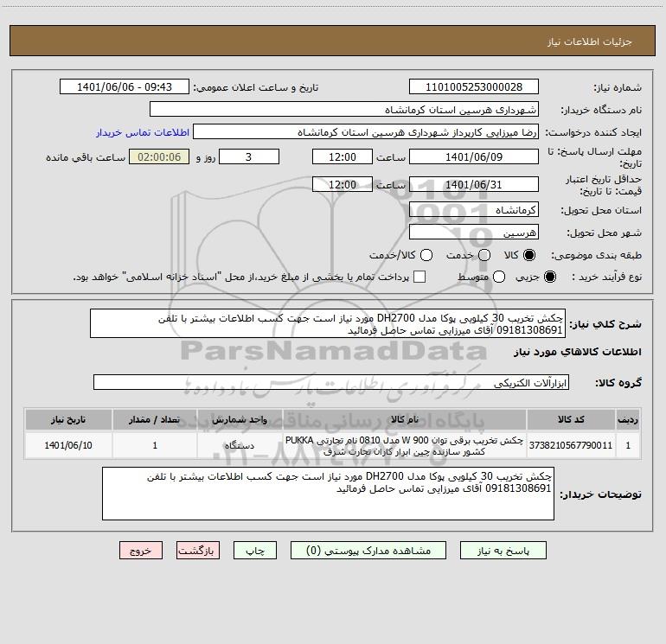Click the unit cell دستگاه

pyautogui.click(x=240, y=445)
